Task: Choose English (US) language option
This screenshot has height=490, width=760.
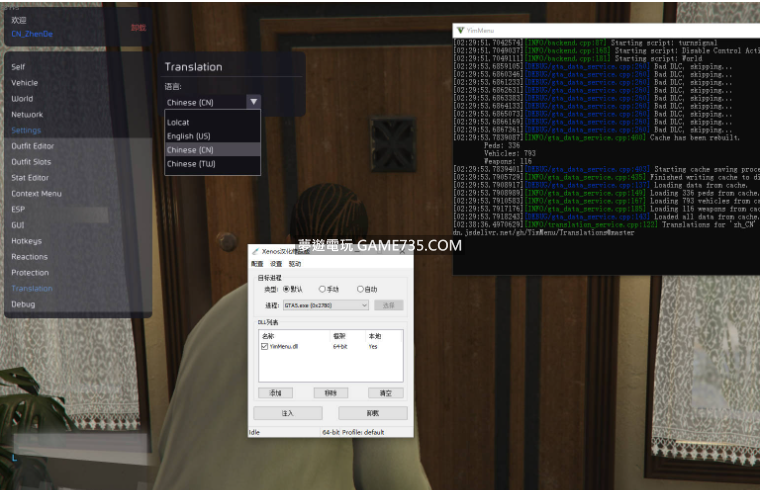Action: tap(212, 136)
